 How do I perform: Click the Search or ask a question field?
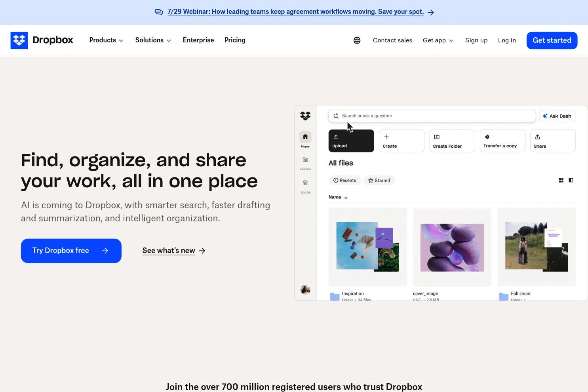click(432, 116)
